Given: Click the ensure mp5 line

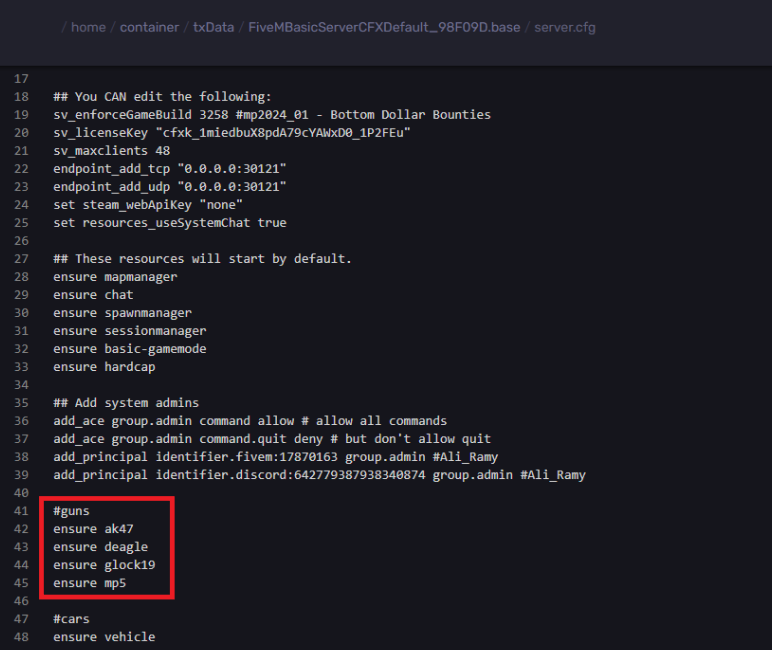Looking at the screenshot, I should point(89,583).
